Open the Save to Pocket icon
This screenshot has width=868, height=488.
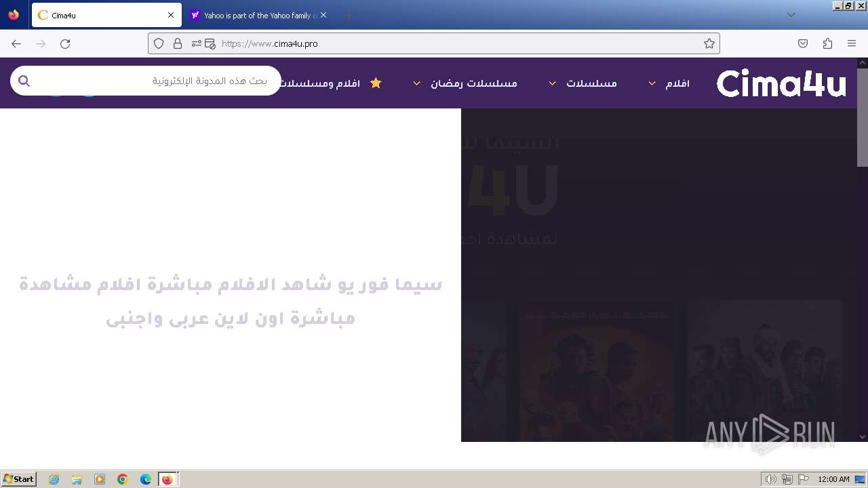pos(803,43)
